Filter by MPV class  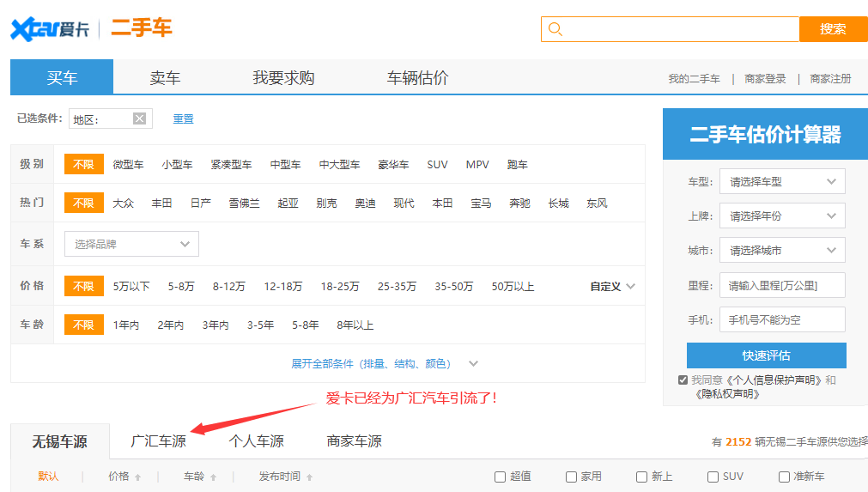point(477,164)
